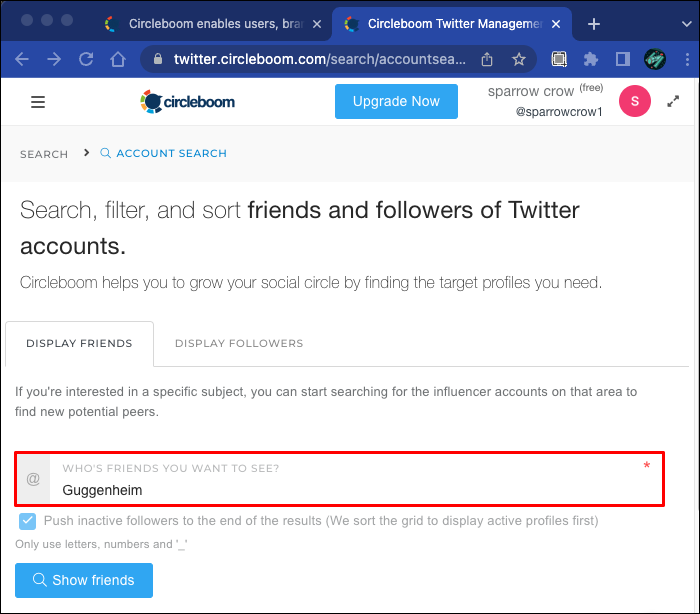Viewport: 700px width, 614px height.
Task: Toggle fullscreen with the expand arrows icon
Action: point(673,101)
